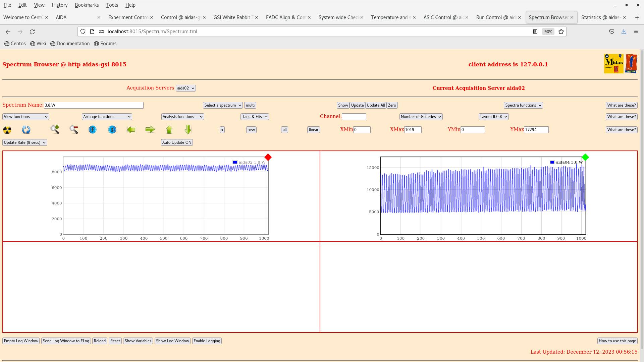Click the green left-arrow scroll icon
This screenshot has height=362, width=644.
point(131,130)
